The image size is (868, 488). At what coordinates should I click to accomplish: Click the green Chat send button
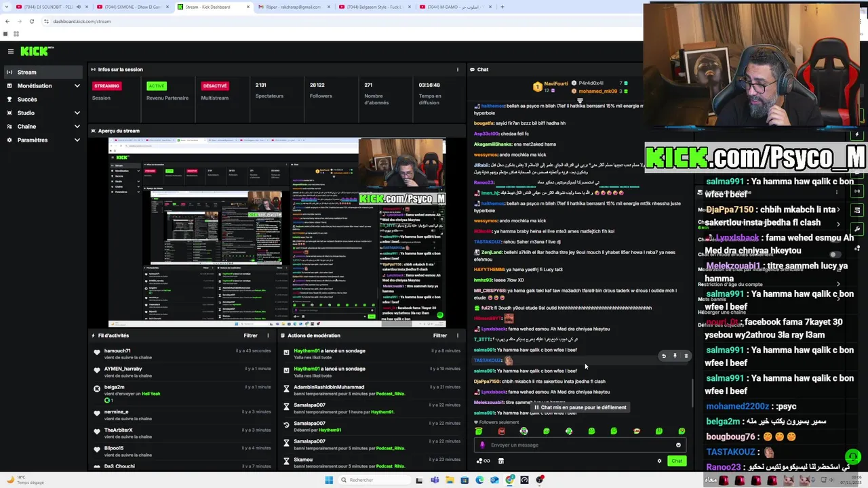pyautogui.click(x=677, y=461)
